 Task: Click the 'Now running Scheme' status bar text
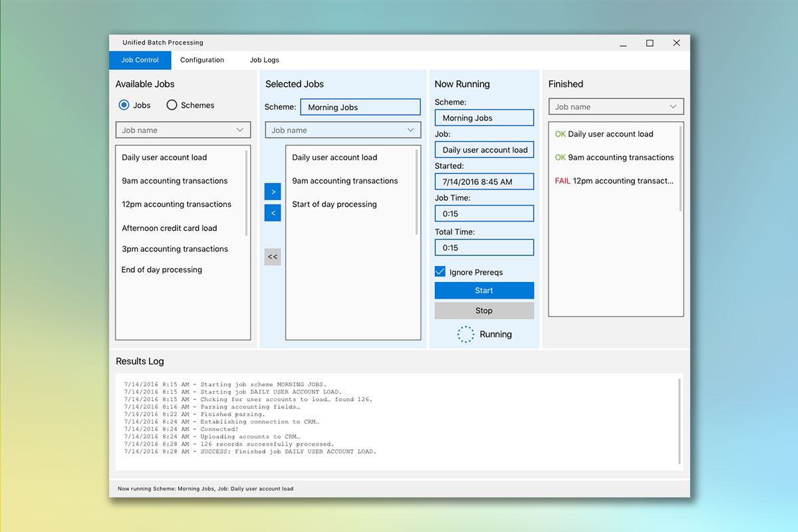tap(205, 489)
